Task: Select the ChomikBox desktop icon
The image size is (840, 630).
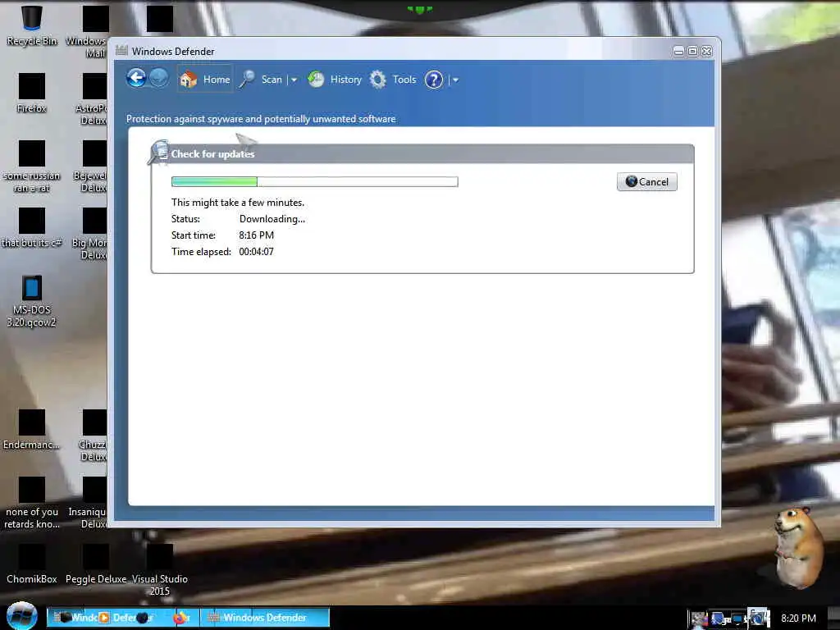Action: point(32,564)
